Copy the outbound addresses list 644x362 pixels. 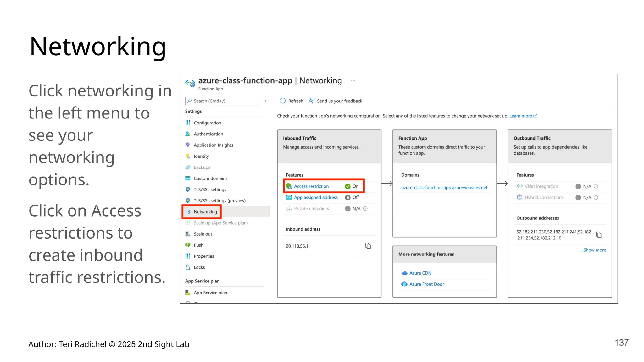pos(599,235)
